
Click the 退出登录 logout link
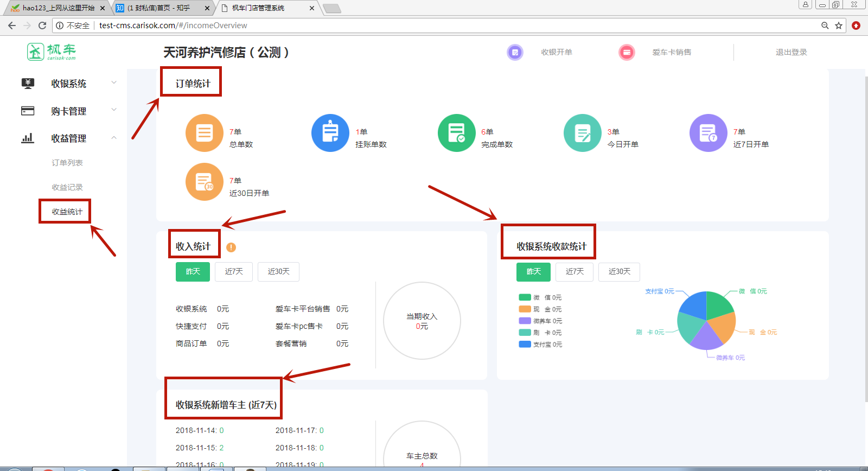coord(791,53)
